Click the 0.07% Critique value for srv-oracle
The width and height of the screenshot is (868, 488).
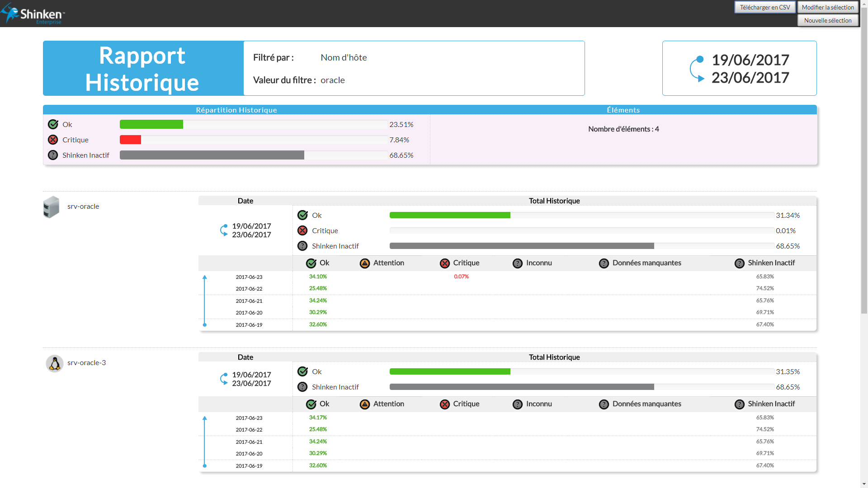[x=461, y=277]
